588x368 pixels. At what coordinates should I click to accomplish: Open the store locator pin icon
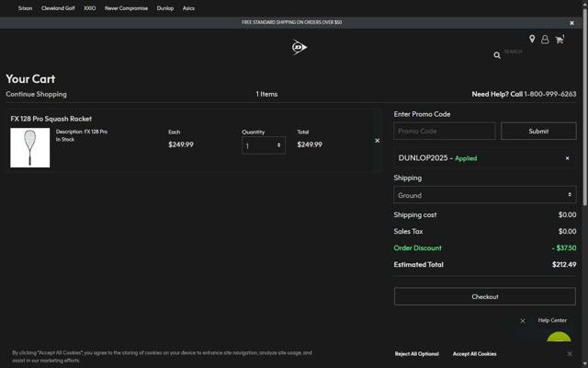[532, 39]
